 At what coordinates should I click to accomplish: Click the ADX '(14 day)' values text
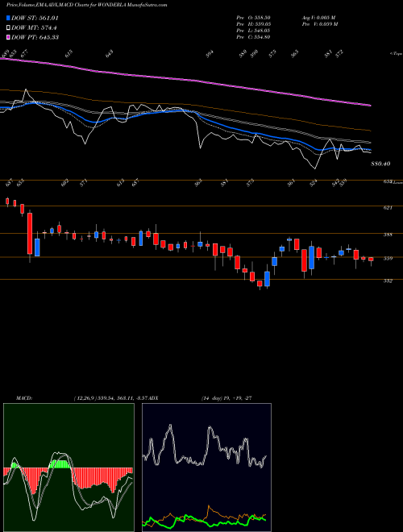click(x=226, y=398)
